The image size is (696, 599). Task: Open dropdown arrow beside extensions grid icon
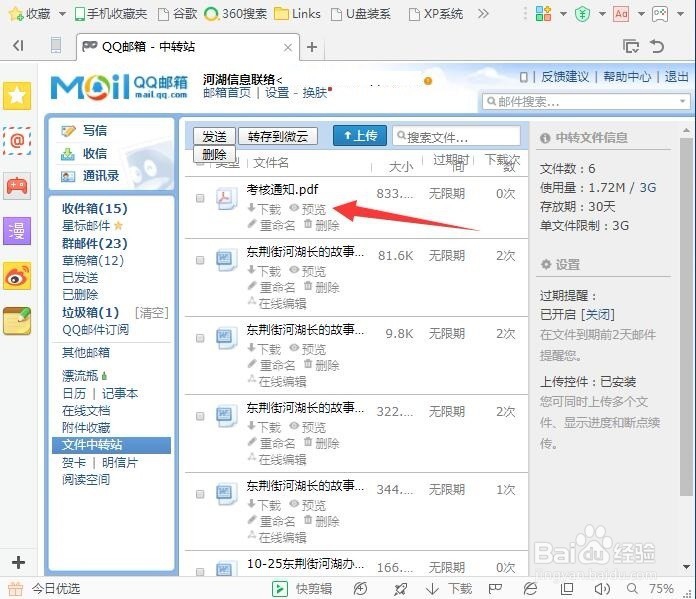[x=563, y=14]
